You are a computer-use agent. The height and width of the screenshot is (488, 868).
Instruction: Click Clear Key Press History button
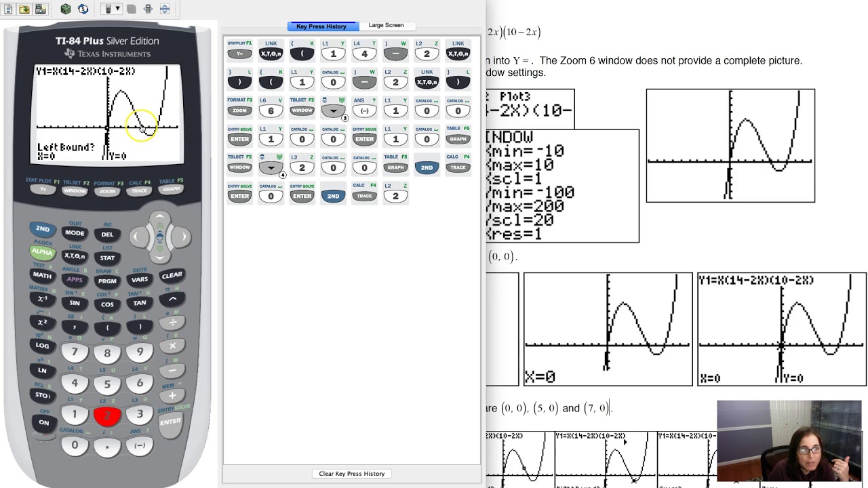tap(352, 473)
